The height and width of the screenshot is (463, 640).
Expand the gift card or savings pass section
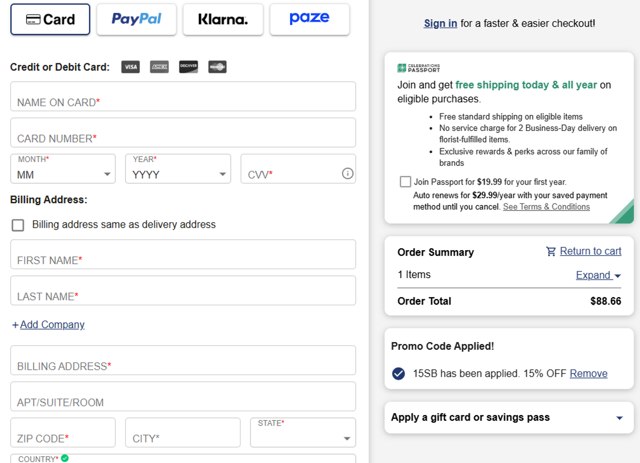pyautogui.click(x=619, y=418)
